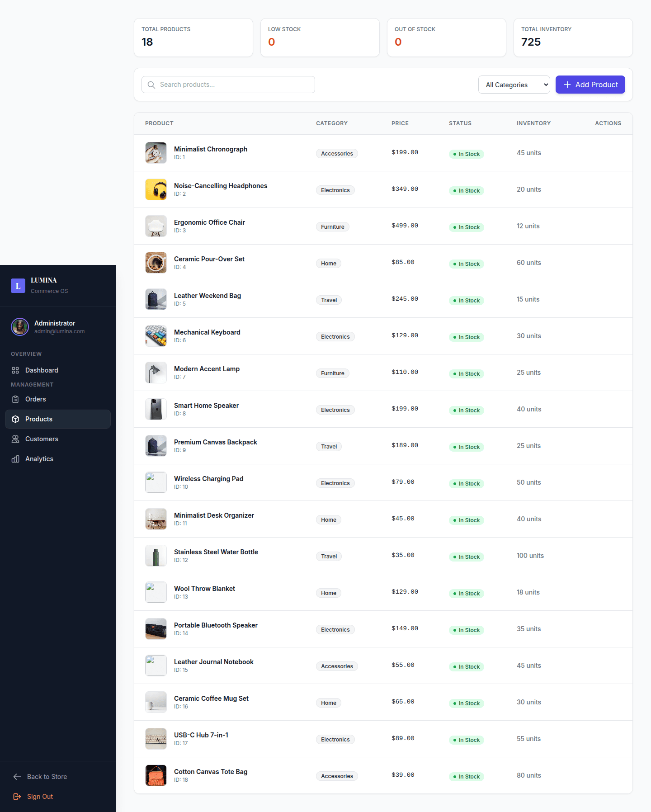This screenshot has height=812, width=651.
Task: Click the Dashboard grid icon
Action: [x=15, y=370]
